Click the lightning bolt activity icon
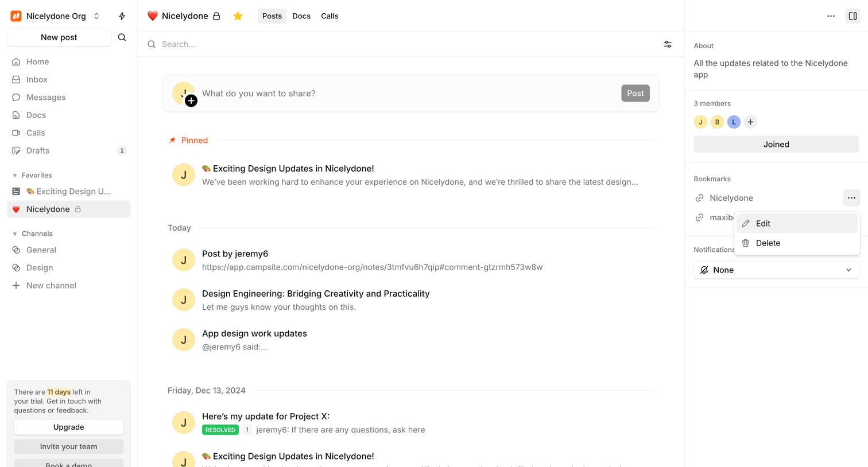 (122, 16)
